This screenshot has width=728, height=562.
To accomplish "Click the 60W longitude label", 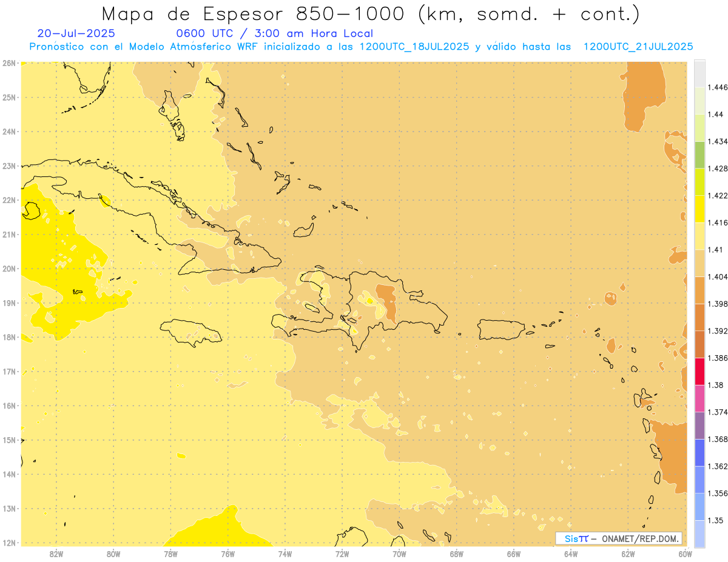I will [x=686, y=554].
